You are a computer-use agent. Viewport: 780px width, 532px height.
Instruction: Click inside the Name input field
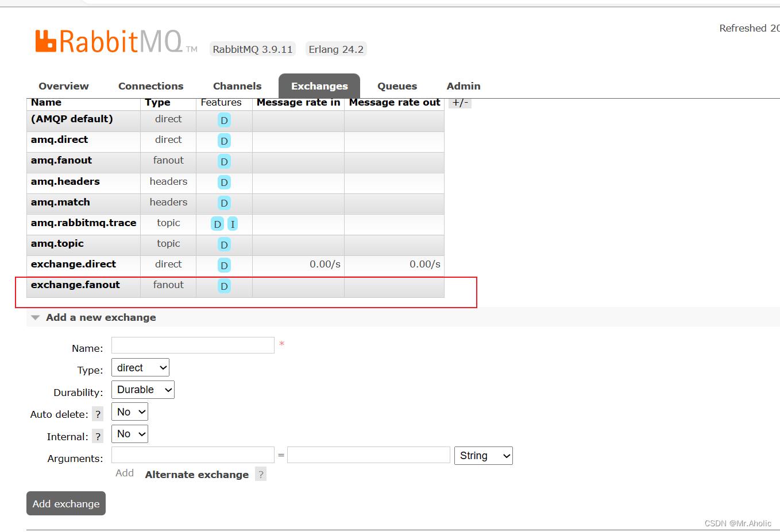click(x=192, y=345)
